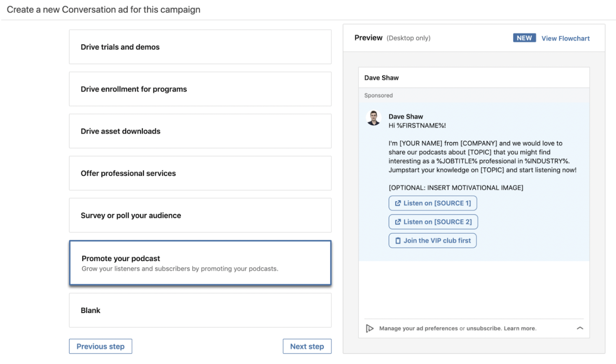Click Dave Shaw's profile picture in the preview
This screenshot has height=364, width=616.
[x=373, y=118]
